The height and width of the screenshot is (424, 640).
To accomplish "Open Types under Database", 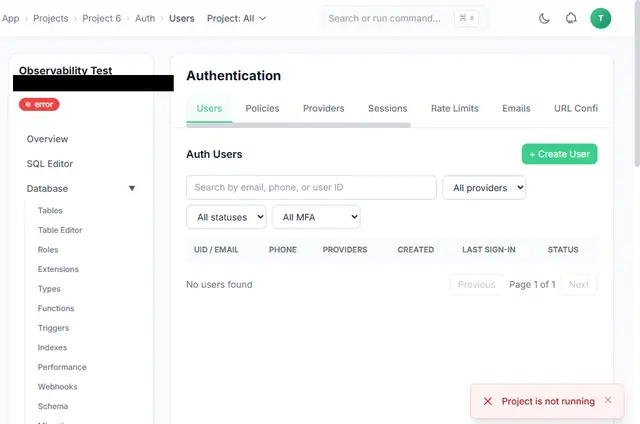I will tap(49, 289).
